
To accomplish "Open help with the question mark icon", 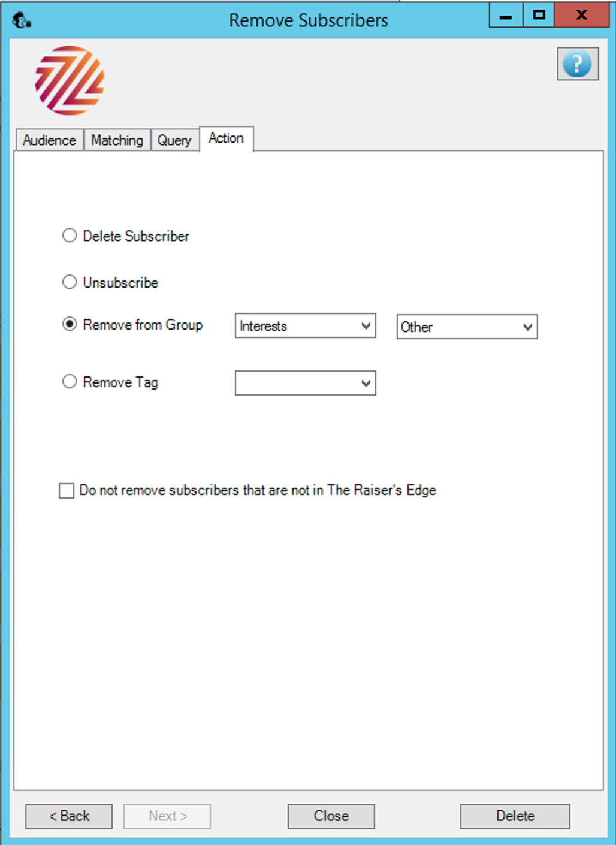I will coord(578,64).
